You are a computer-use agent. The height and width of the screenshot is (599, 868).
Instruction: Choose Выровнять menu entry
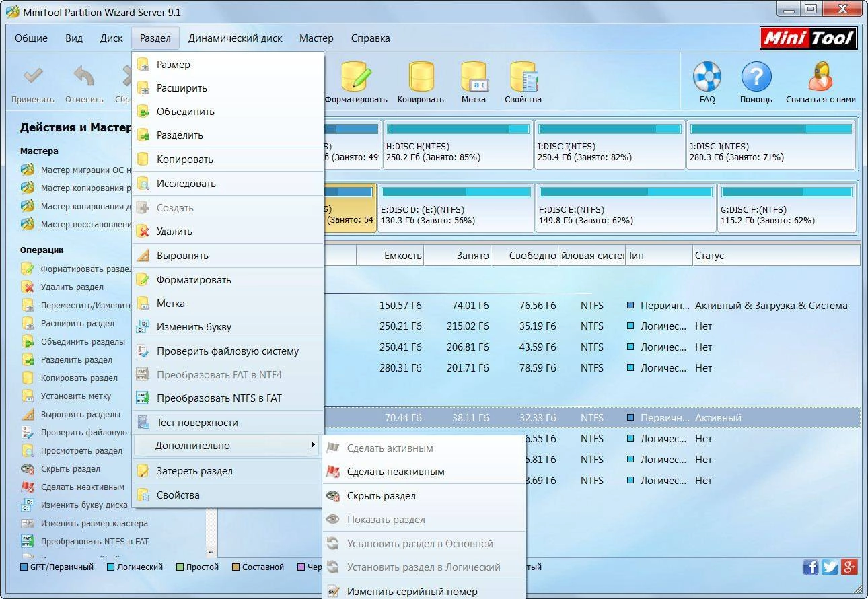(228, 256)
